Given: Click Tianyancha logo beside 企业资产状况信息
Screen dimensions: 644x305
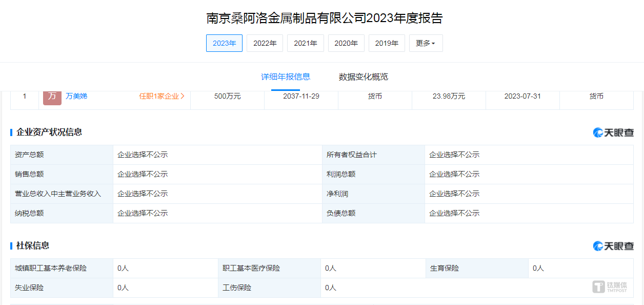Looking at the screenshot, I should tap(613, 132).
